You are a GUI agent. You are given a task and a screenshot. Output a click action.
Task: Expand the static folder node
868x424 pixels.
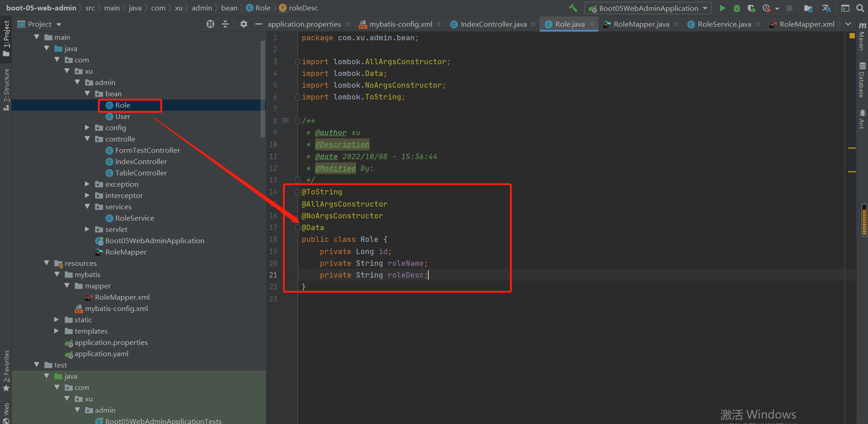(57, 320)
